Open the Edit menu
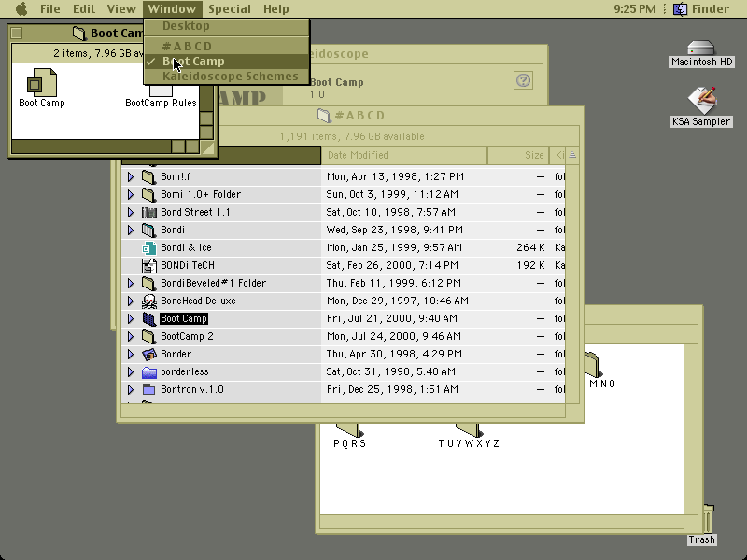Viewport: 747px width, 560px height. coord(84,9)
